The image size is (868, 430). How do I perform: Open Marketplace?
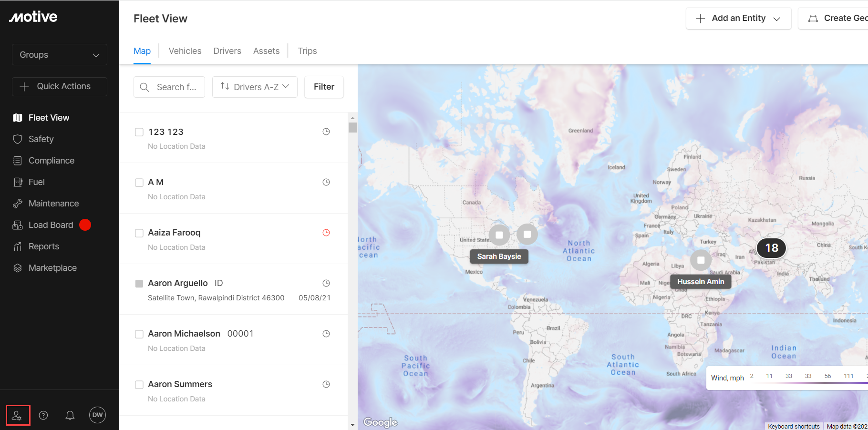52,268
